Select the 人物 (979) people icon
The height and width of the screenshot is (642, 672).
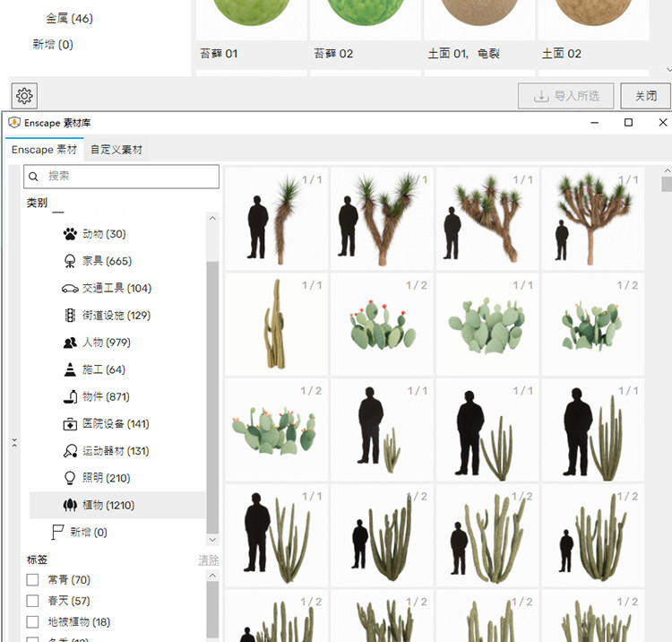tap(70, 343)
